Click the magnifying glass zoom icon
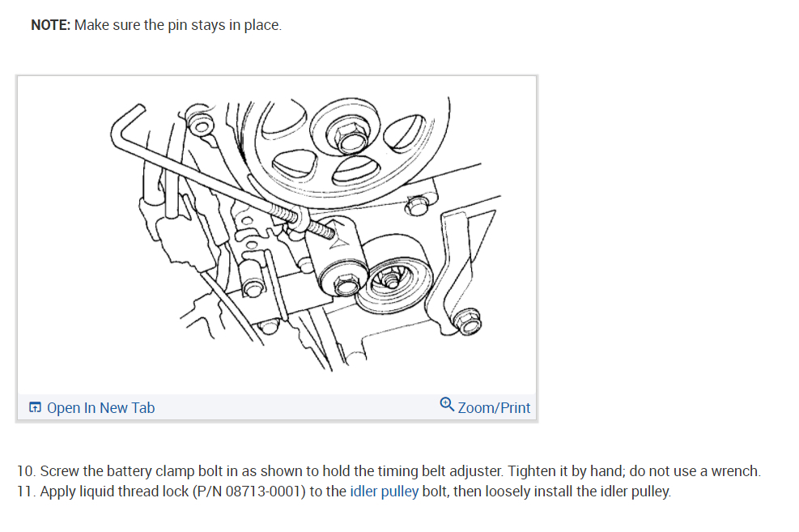This screenshot has height=532, width=799. click(x=447, y=404)
